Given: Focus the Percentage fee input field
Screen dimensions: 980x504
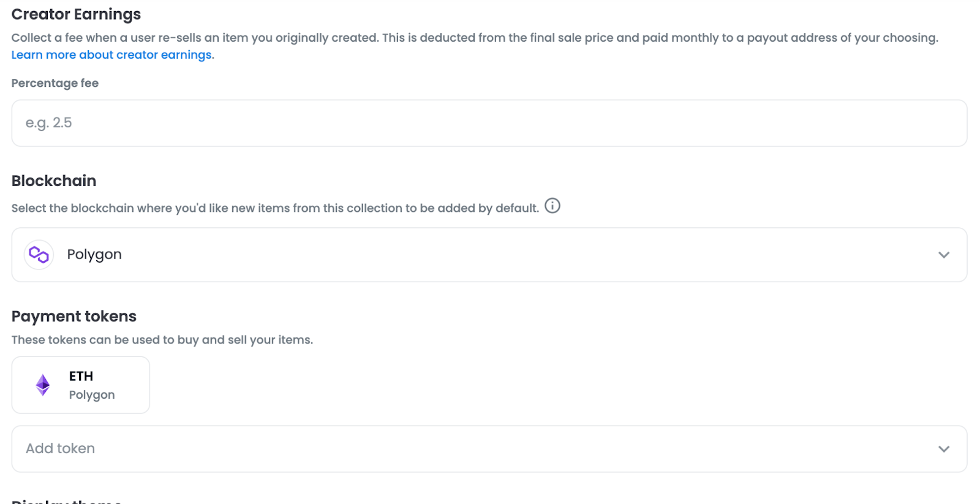Looking at the screenshot, I should point(489,123).
